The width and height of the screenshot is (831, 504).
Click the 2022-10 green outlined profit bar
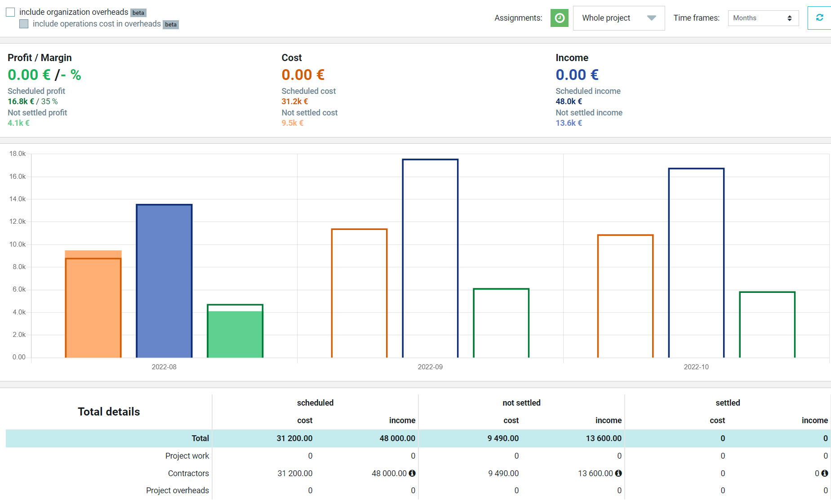coord(767,325)
